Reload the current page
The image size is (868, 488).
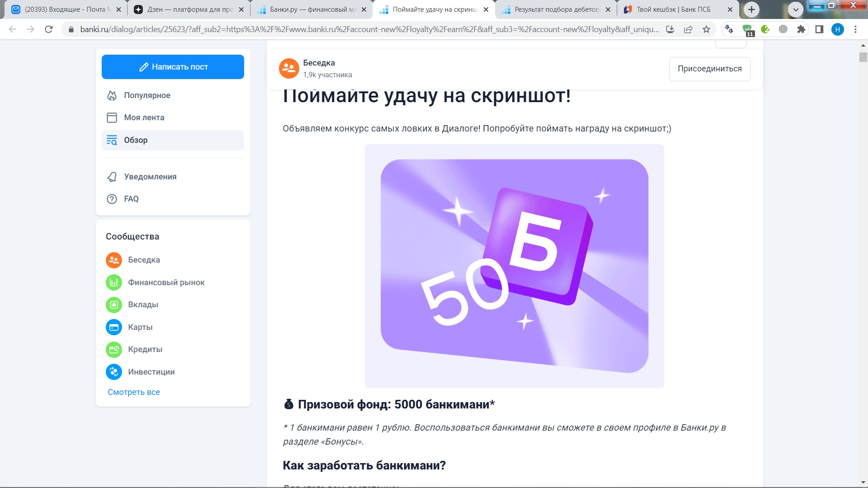(49, 29)
